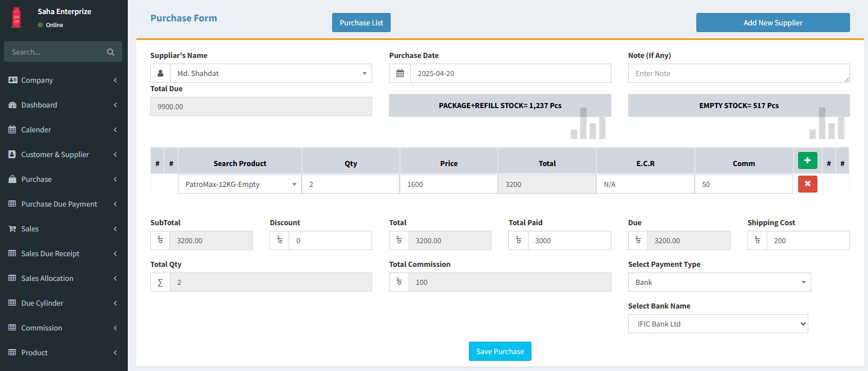Viewport: 868px width, 371px height.
Task: Click the taka symbol beside Shipping Cost
Action: (758, 240)
